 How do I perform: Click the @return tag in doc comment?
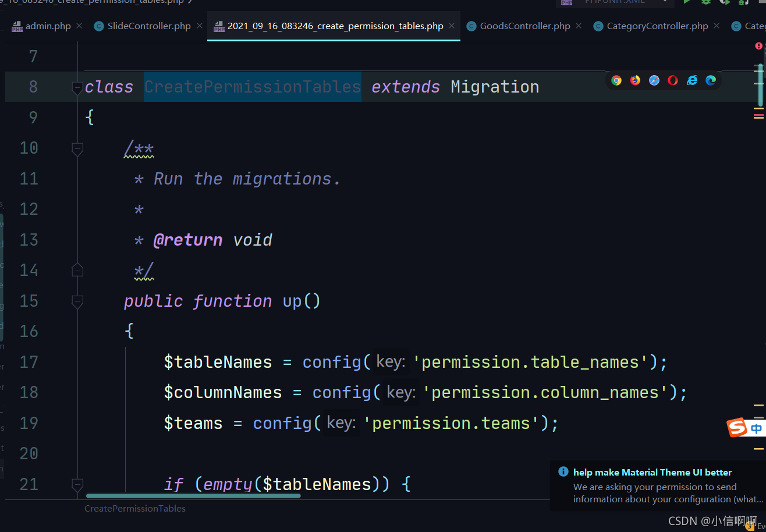click(187, 240)
